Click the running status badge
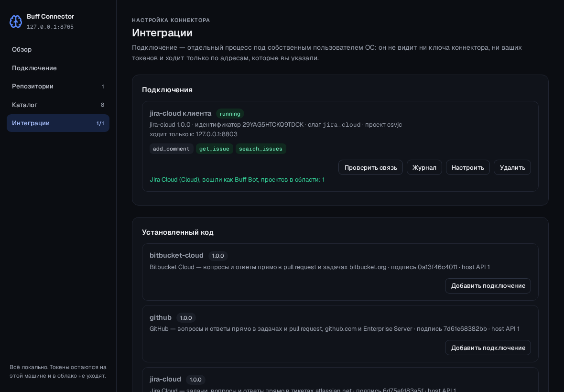The image size is (564, 392). click(230, 114)
